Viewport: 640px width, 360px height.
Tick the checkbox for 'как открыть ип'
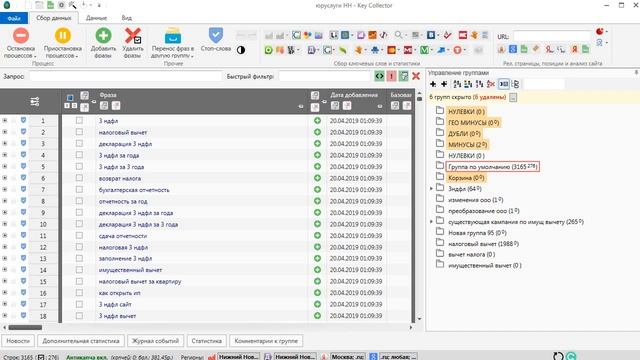coord(79,293)
